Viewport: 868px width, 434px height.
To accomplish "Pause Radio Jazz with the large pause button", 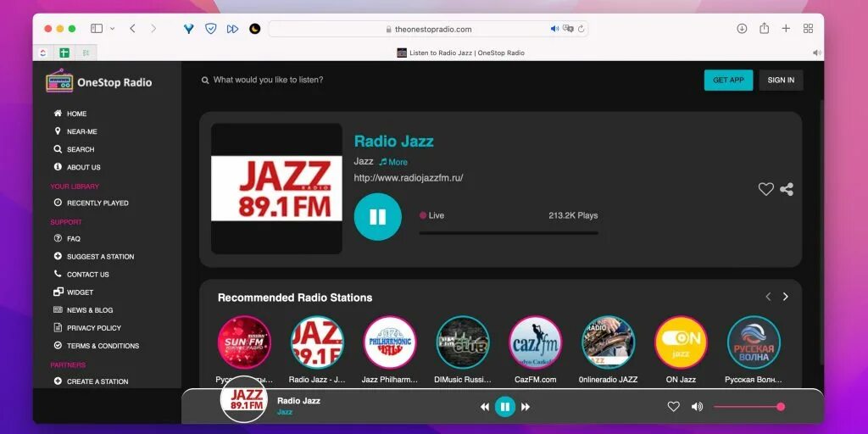I will click(x=377, y=217).
